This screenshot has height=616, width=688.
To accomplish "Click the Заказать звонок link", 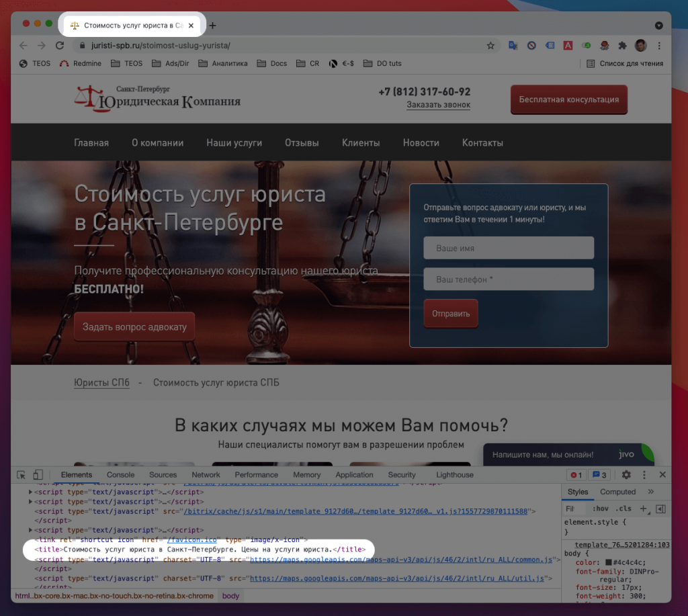I will [438, 105].
